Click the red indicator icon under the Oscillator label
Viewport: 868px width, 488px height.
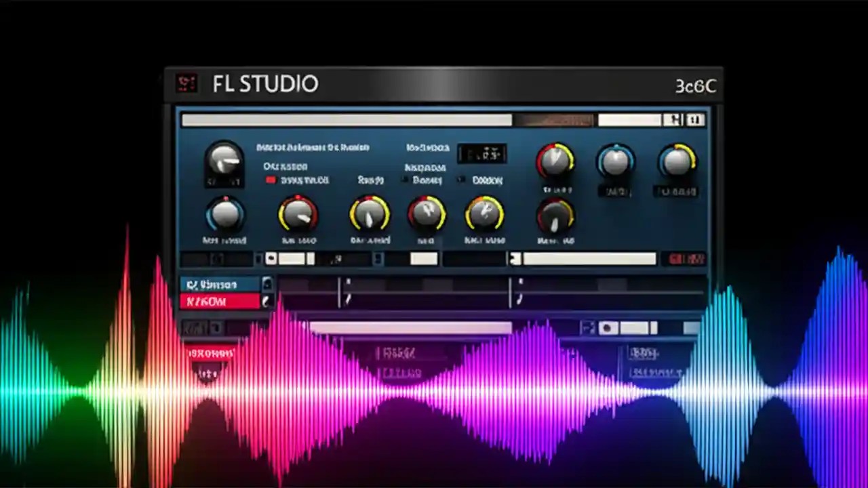(271, 180)
